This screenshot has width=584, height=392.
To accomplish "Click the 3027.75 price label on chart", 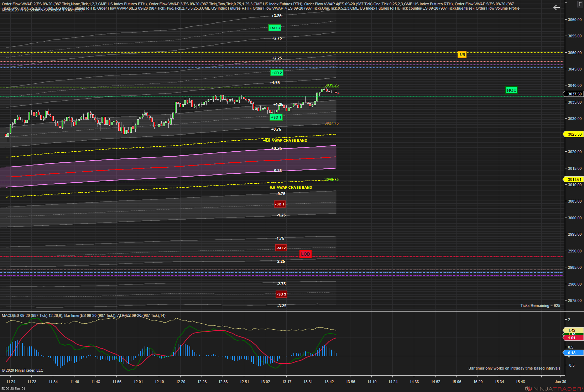I will click(332, 123).
